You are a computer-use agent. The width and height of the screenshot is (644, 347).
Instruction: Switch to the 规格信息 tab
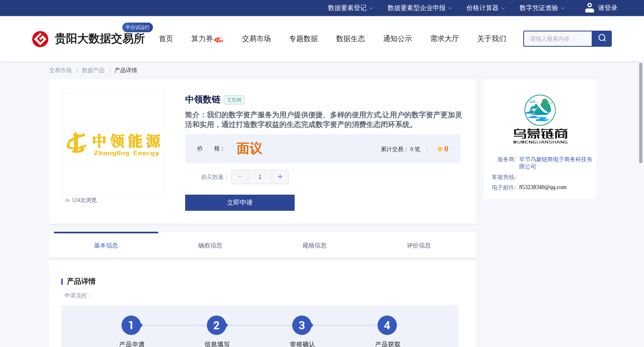(x=314, y=245)
